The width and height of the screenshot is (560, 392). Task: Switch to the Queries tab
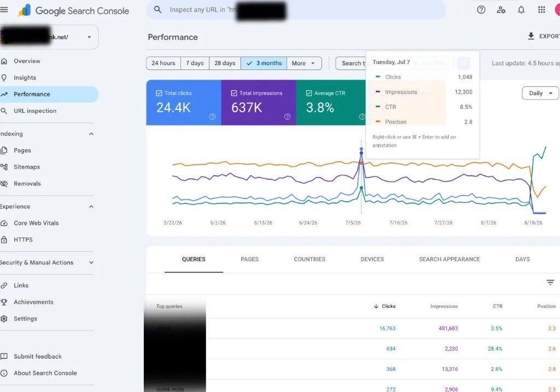(194, 259)
